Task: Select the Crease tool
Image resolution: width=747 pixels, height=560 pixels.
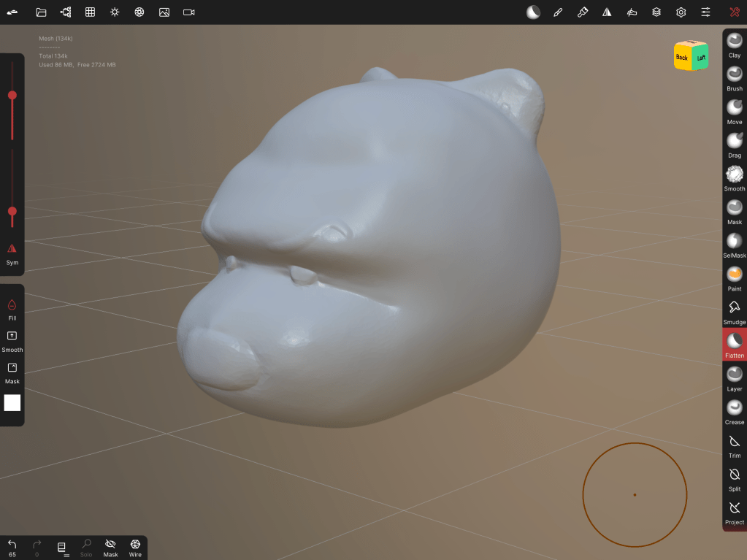Action: 734,411
